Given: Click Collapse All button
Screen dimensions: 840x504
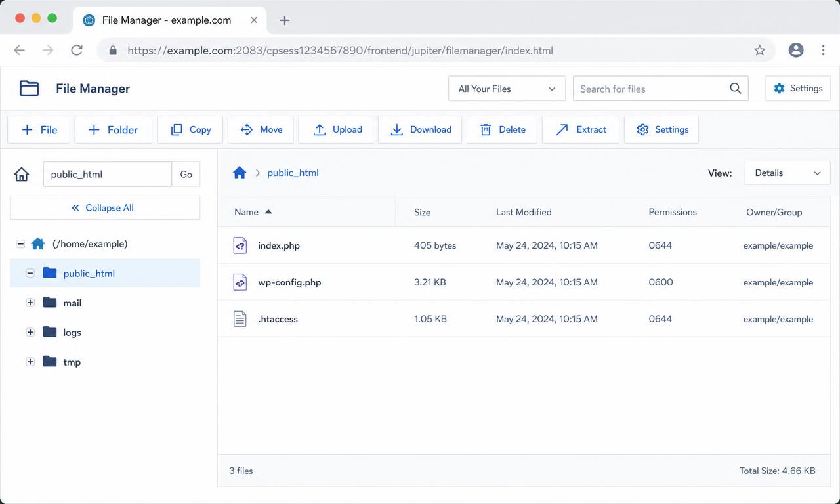Looking at the screenshot, I should [x=105, y=207].
